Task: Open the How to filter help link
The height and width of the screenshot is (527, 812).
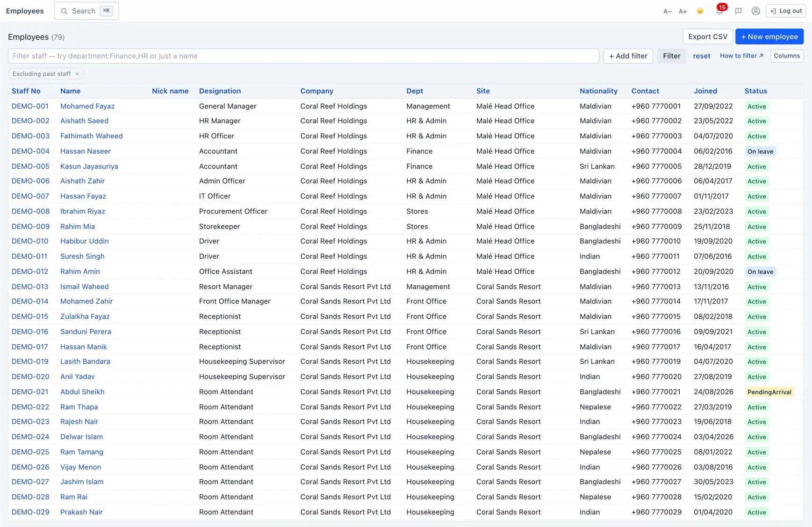Action: tap(741, 56)
